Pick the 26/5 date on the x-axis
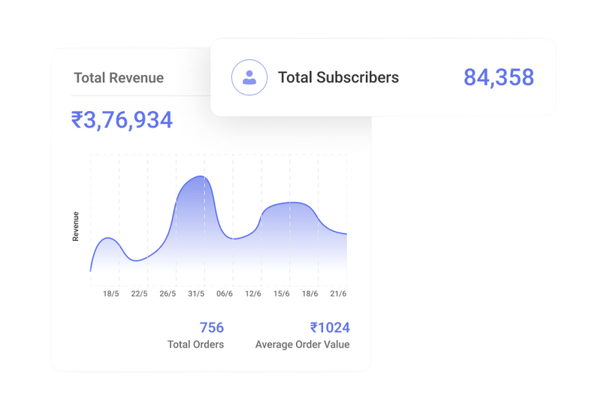Viewport: 601px width, 415px height. click(168, 294)
